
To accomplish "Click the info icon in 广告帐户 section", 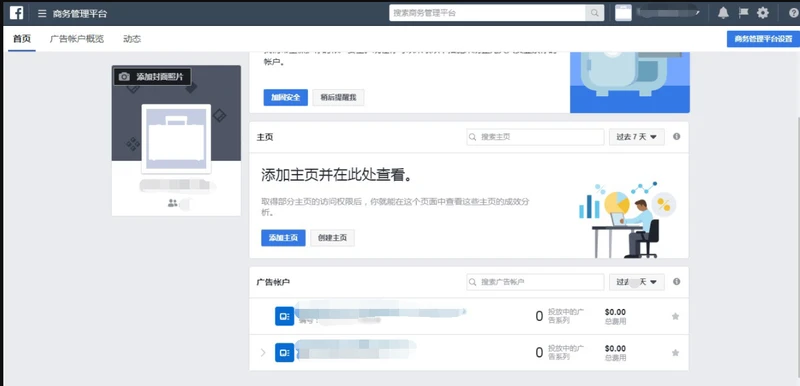I will click(x=677, y=281).
